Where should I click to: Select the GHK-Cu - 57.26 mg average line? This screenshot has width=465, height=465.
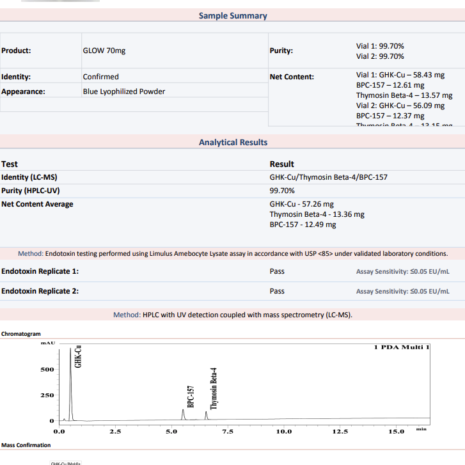(301, 204)
